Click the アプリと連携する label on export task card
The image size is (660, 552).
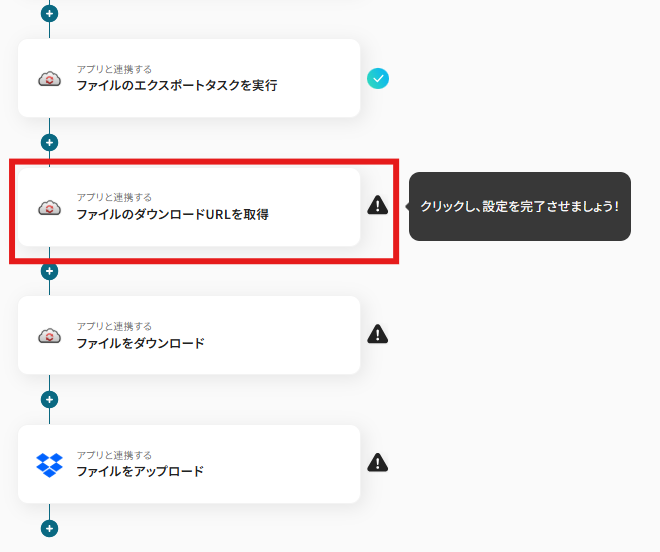[x=114, y=69]
